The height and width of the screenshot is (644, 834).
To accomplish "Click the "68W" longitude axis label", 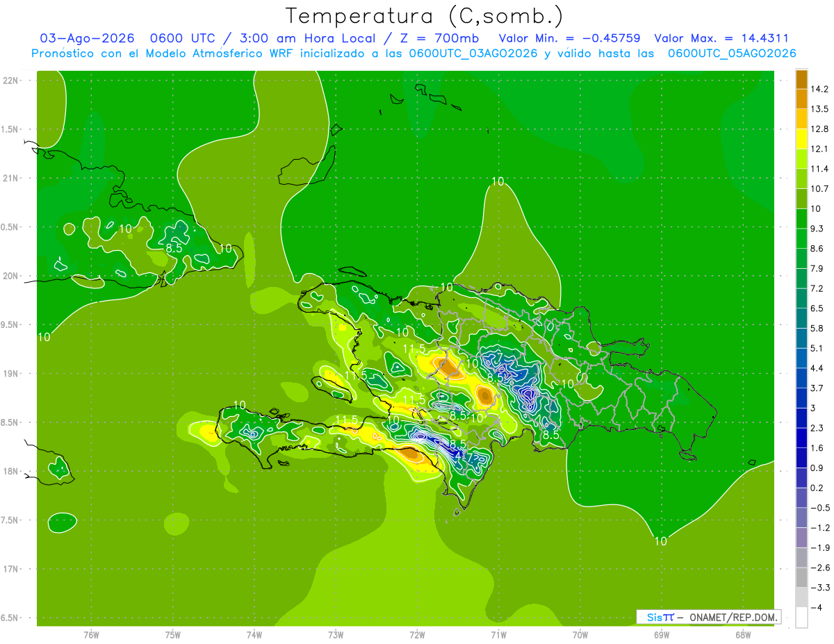I will [x=742, y=636].
